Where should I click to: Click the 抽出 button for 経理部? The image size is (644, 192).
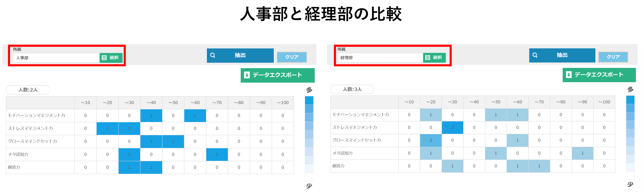pyautogui.click(x=562, y=55)
